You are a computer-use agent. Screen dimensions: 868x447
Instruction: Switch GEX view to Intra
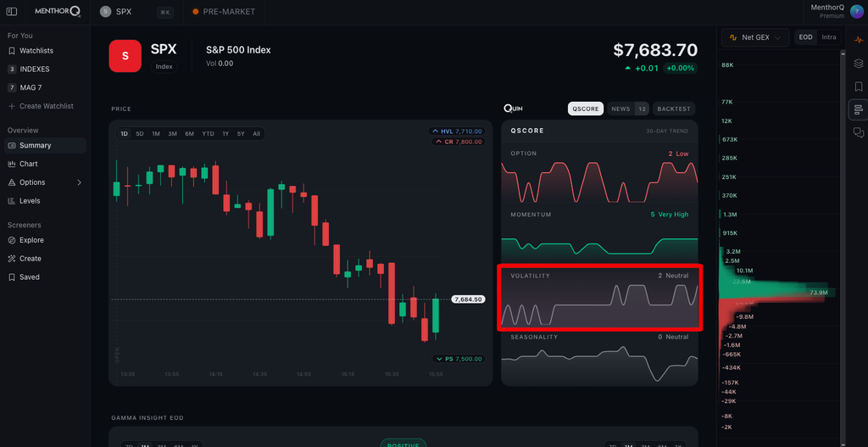click(x=829, y=37)
